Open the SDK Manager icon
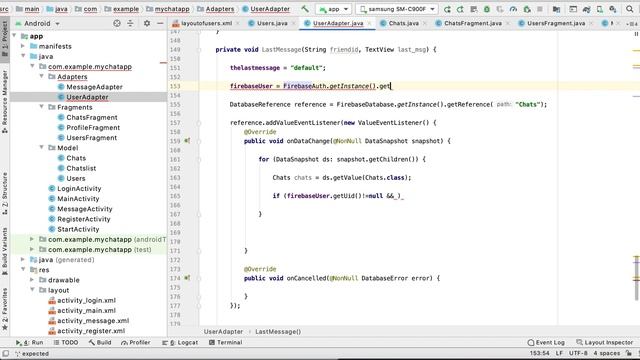This screenshot has height=360, width=640. coord(613,9)
